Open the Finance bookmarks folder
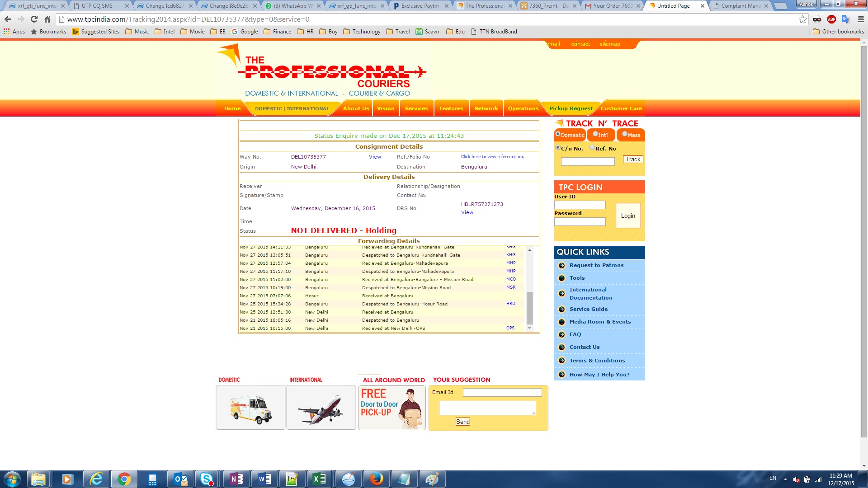This screenshot has width=868, height=488. [278, 32]
